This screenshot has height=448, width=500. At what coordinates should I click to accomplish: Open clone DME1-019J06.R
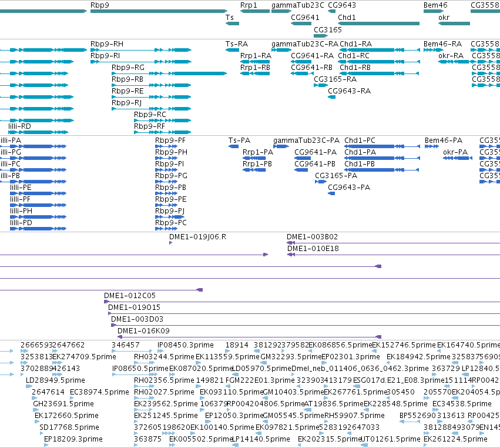[x=197, y=237]
